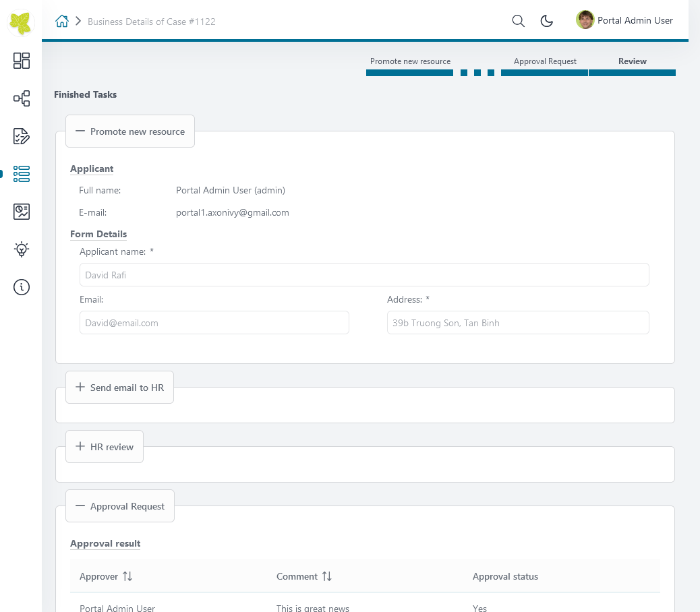Image resolution: width=700 pixels, height=612 pixels.
Task: Toggle dark mode moon icon
Action: (546, 20)
